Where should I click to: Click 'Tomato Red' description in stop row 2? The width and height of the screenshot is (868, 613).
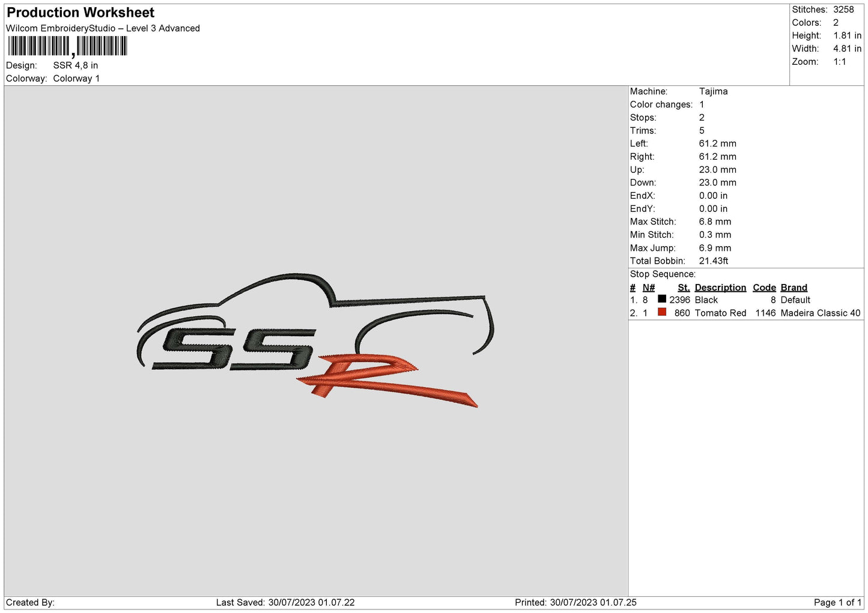(721, 313)
